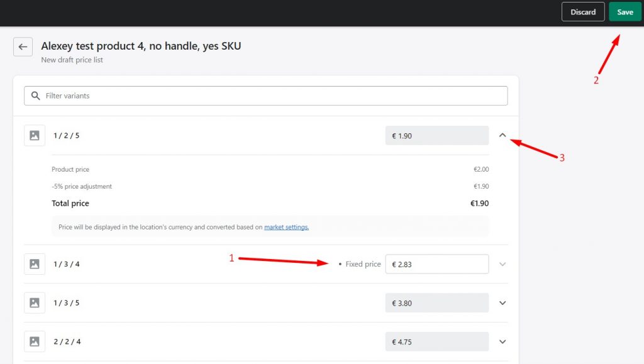
Task: Expand the price details for variant 2/2/4
Action: point(502,341)
